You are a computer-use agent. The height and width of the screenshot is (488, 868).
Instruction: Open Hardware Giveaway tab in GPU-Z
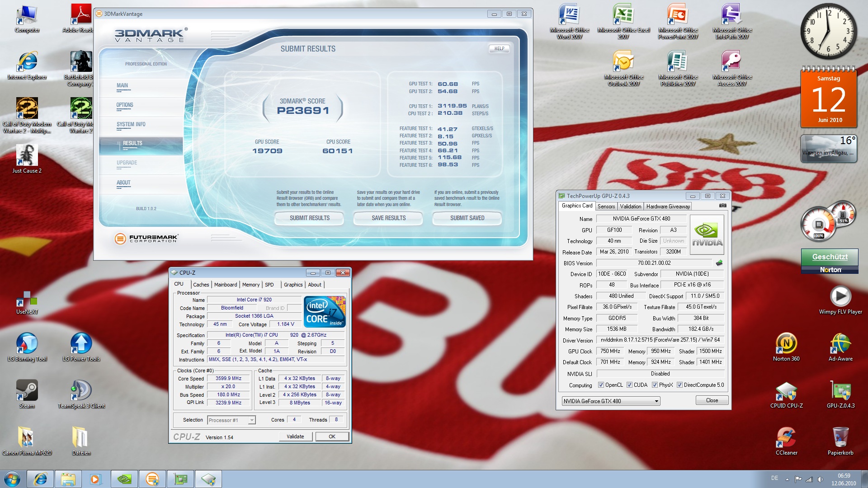[668, 206]
